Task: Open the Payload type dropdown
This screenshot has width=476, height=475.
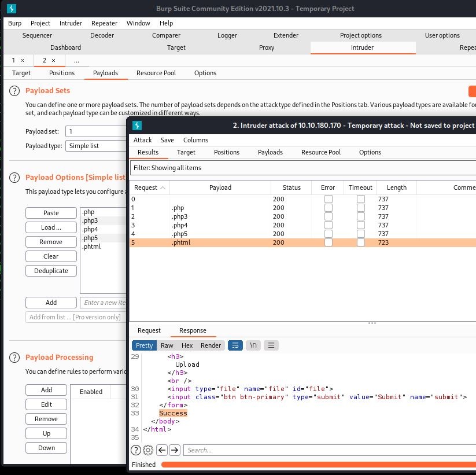Action: [95, 146]
